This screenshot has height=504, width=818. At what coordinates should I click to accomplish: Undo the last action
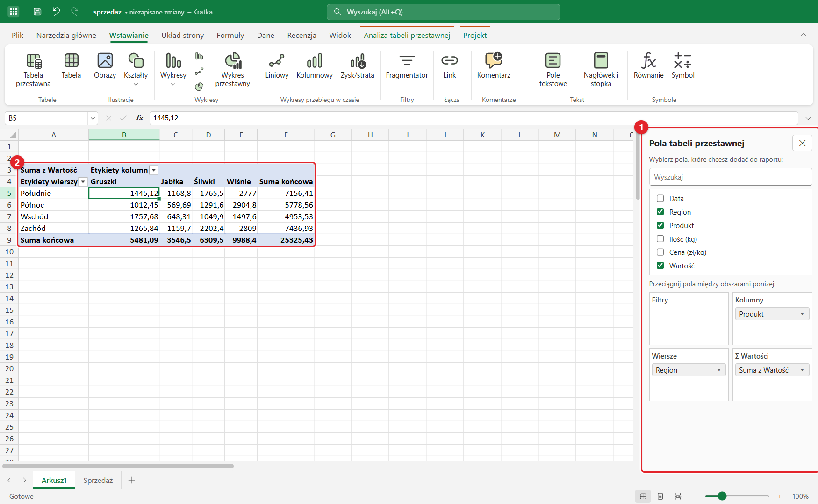(x=56, y=12)
